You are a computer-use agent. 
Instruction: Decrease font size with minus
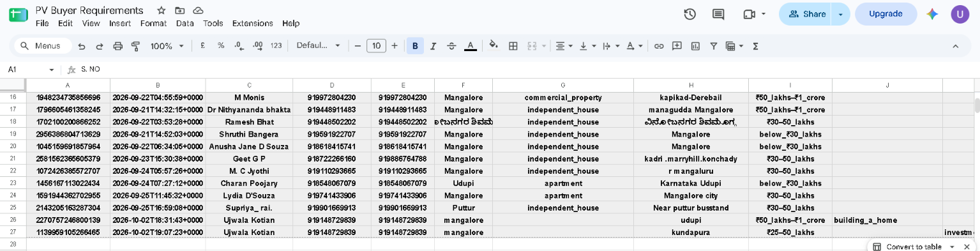pyautogui.click(x=358, y=46)
